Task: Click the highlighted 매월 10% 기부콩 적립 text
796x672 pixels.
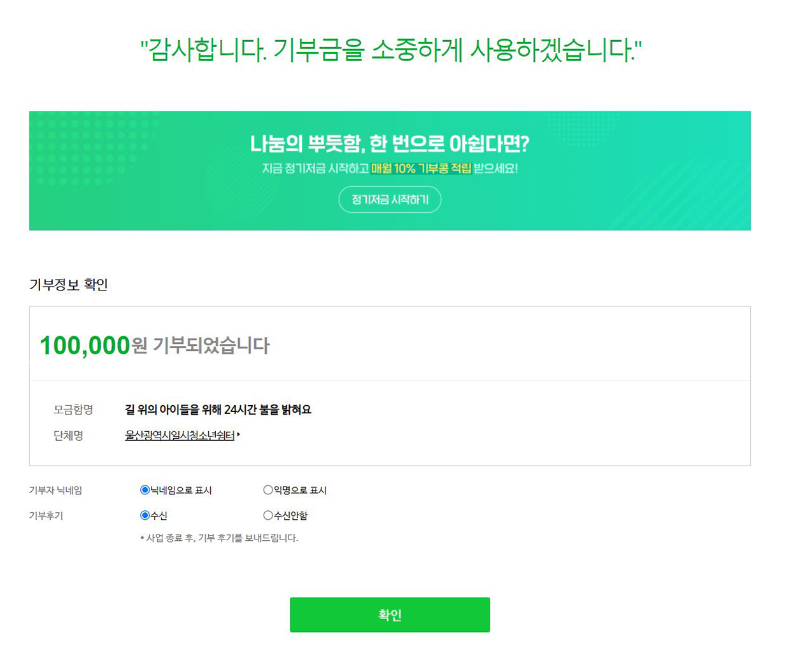Action: tap(421, 169)
